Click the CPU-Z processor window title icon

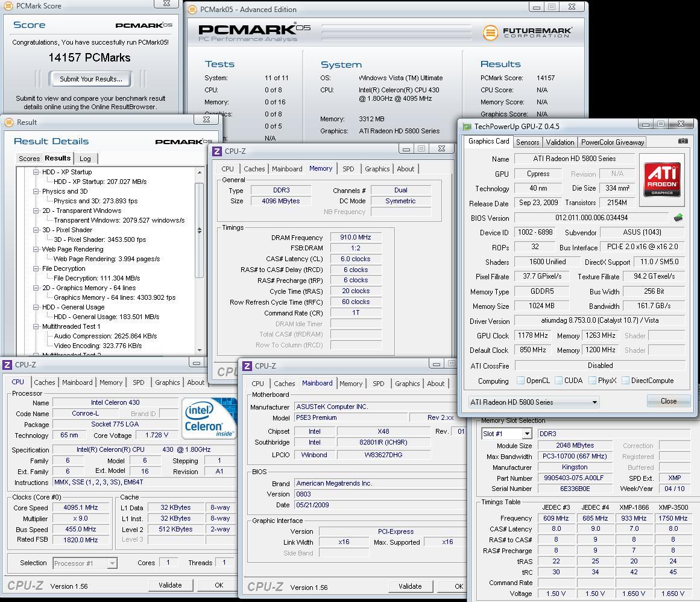(x=7, y=365)
